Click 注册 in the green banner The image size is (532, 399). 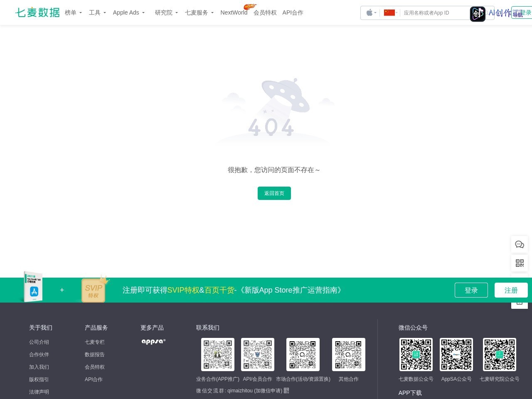coord(511,290)
